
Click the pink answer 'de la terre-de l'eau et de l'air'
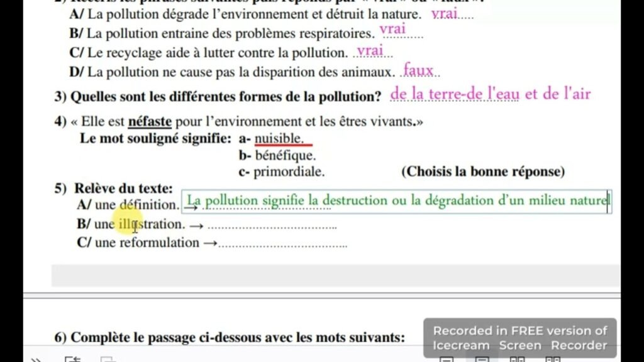coord(491,95)
